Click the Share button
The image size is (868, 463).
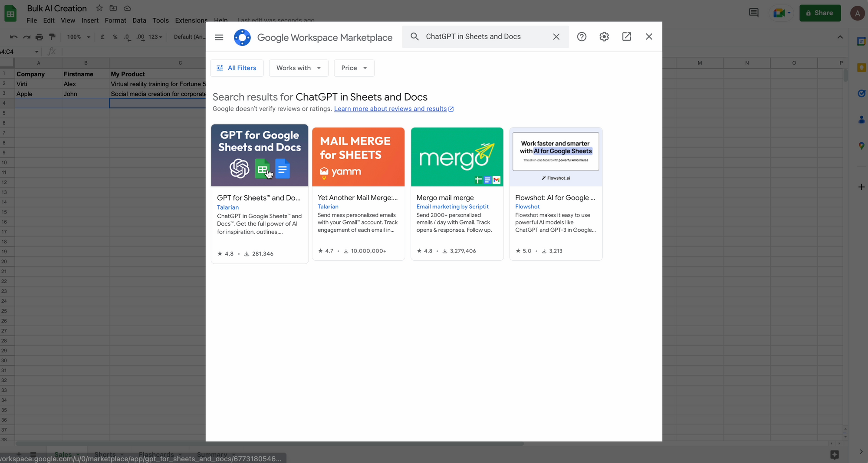820,13
